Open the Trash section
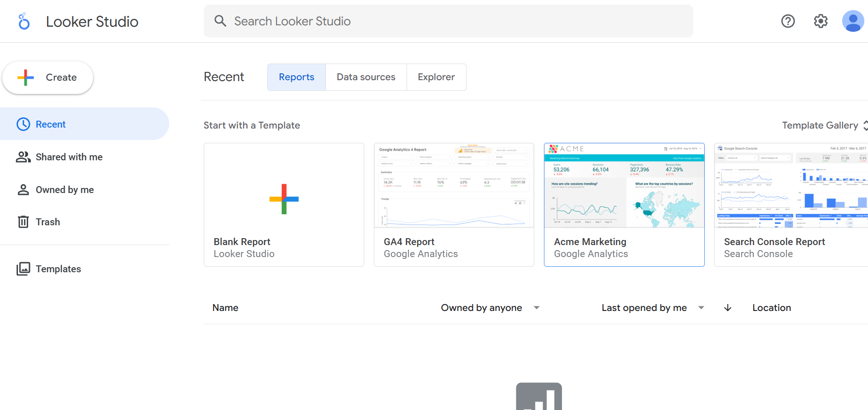Screen dimensions: 868x410 84,222
